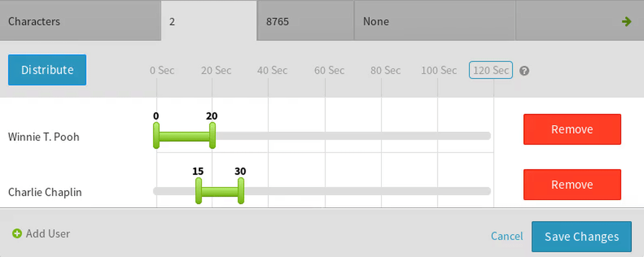Click Winnie T. Pooh's end handle at 20
644x257 pixels.
(212, 136)
